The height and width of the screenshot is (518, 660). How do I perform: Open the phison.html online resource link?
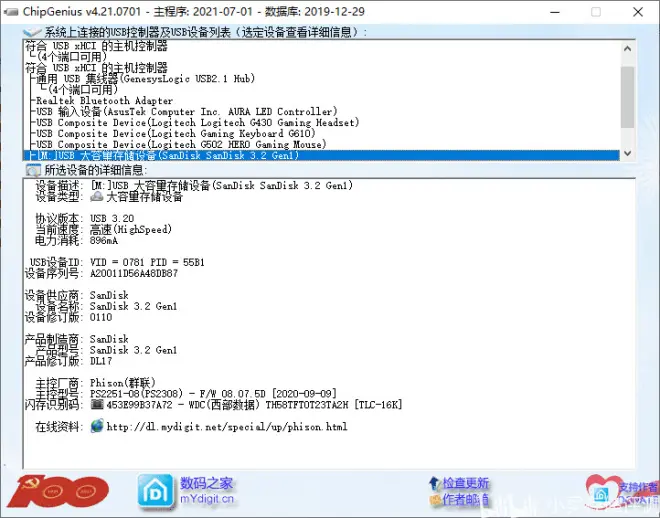[227, 427]
